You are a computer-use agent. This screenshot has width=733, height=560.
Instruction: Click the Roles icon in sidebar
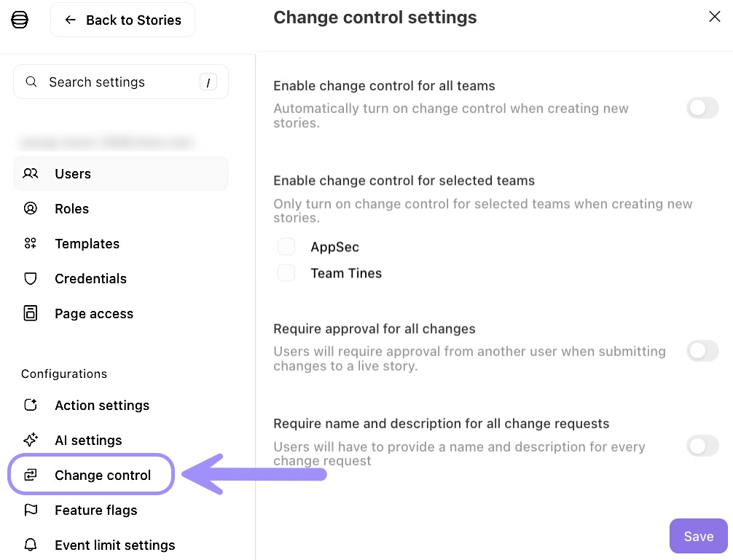31,209
